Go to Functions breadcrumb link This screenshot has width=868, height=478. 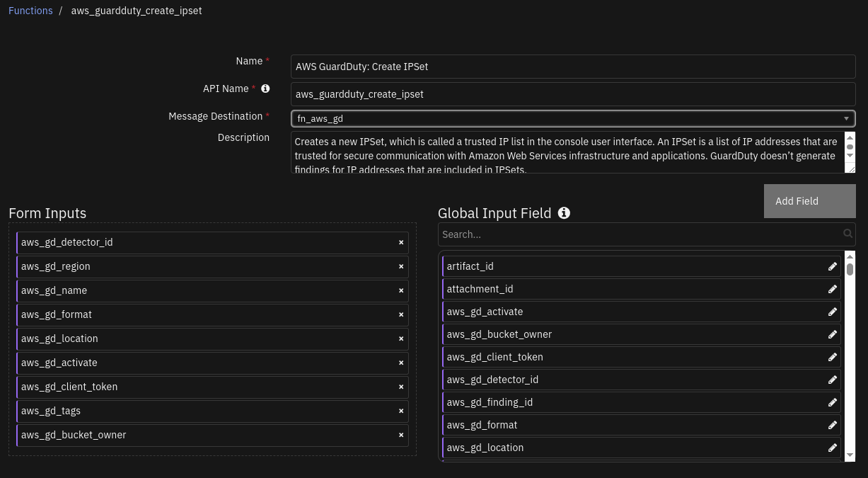30,11
